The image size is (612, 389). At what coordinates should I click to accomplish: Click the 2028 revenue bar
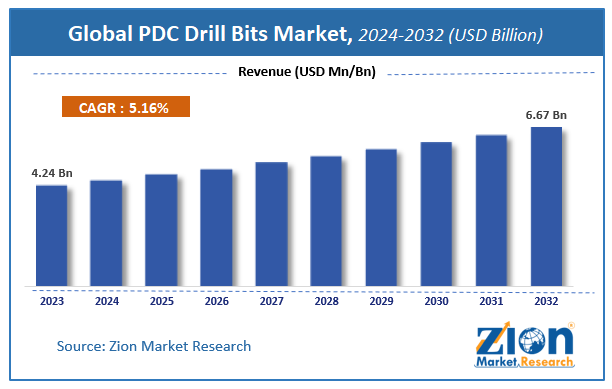pyautogui.click(x=326, y=221)
